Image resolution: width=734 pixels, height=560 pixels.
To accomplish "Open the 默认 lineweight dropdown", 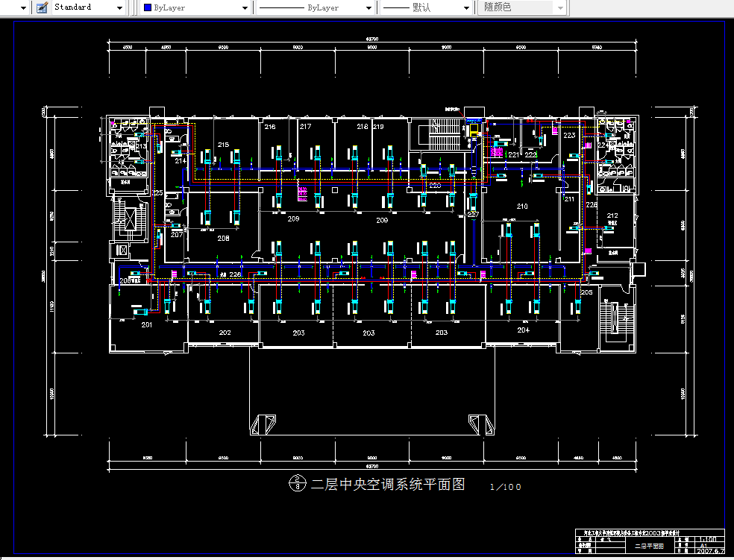I will point(425,7).
